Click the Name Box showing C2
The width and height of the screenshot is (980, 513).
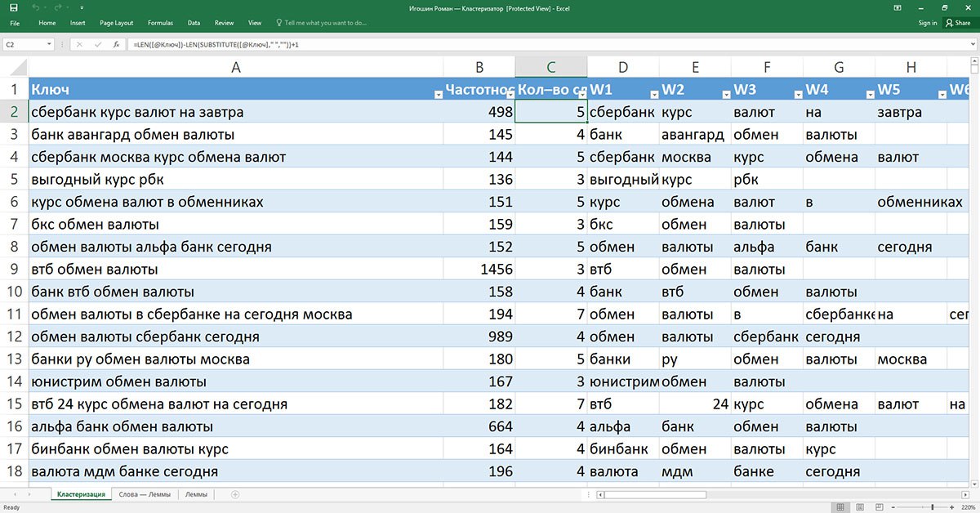[24, 45]
